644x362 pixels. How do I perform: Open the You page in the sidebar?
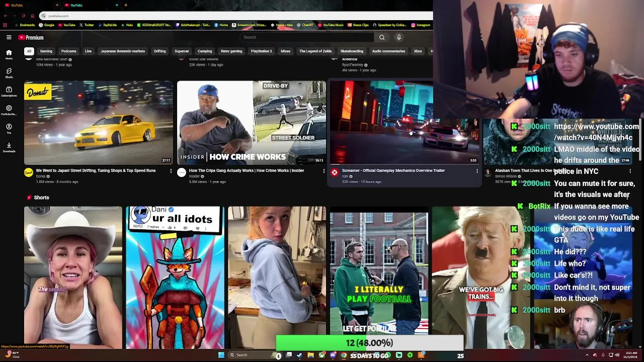(x=9, y=129)
